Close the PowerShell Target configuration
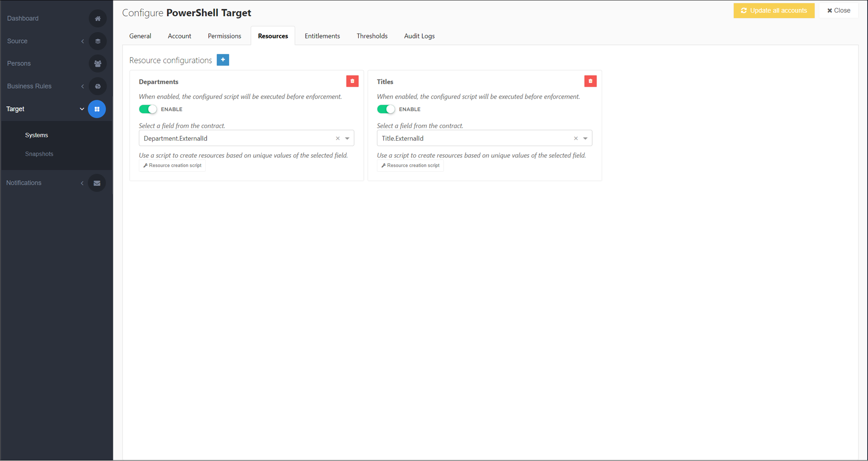This screenshot has width=868, height=461. tap(839, 10)
